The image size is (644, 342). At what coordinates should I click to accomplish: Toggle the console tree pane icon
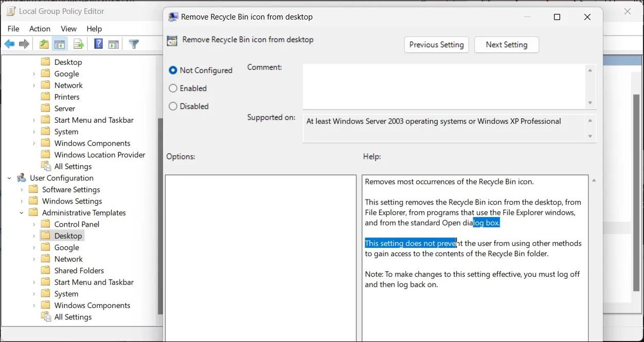[60, 44]
